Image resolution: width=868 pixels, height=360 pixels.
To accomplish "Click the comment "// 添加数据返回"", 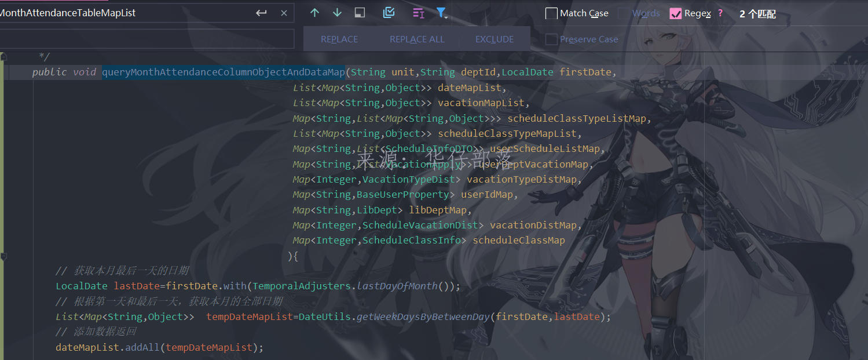I will point(96,332).
